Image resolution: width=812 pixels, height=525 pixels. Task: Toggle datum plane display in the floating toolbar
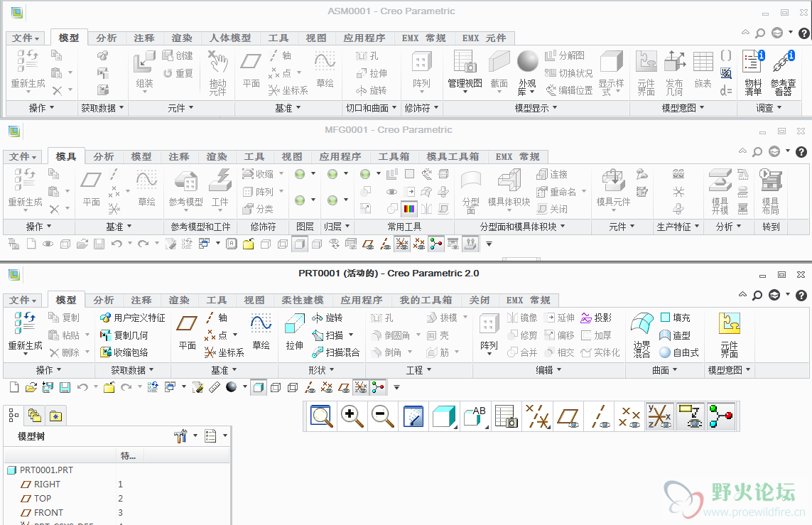click(568, 416)
